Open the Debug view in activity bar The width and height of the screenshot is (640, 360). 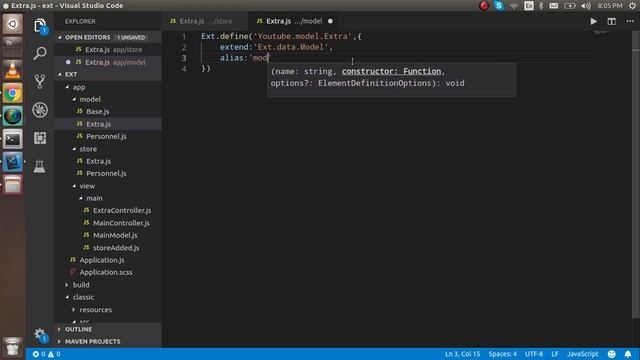pos(40,110)
